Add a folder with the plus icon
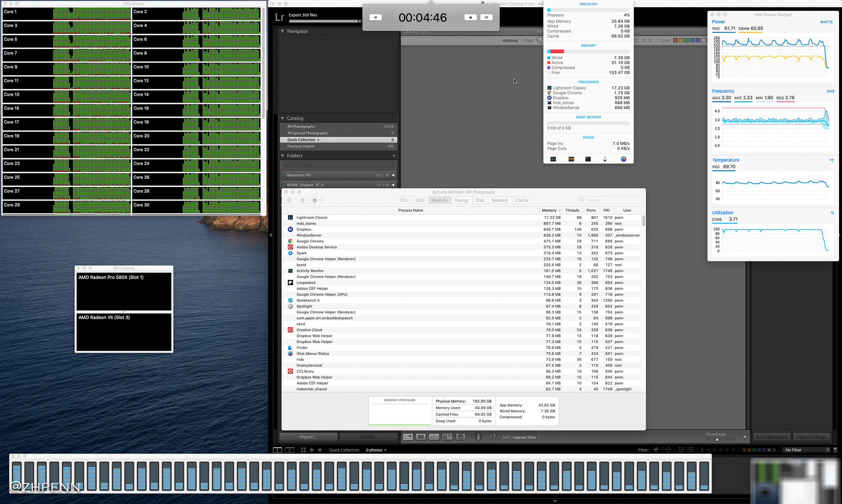Image resolution: width=842 pixels, height=504 pixels. pyautogui.click(x=394, y=156)
